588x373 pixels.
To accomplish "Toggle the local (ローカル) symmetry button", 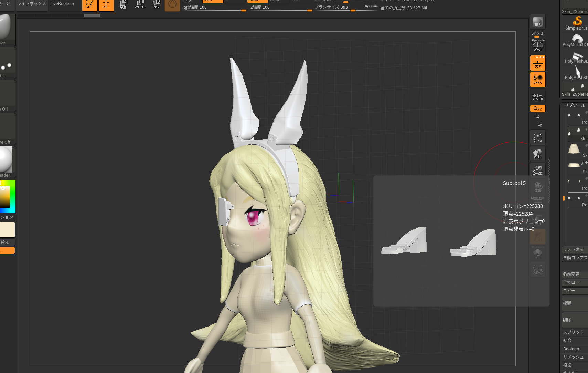I will click(x=538, y=80).
